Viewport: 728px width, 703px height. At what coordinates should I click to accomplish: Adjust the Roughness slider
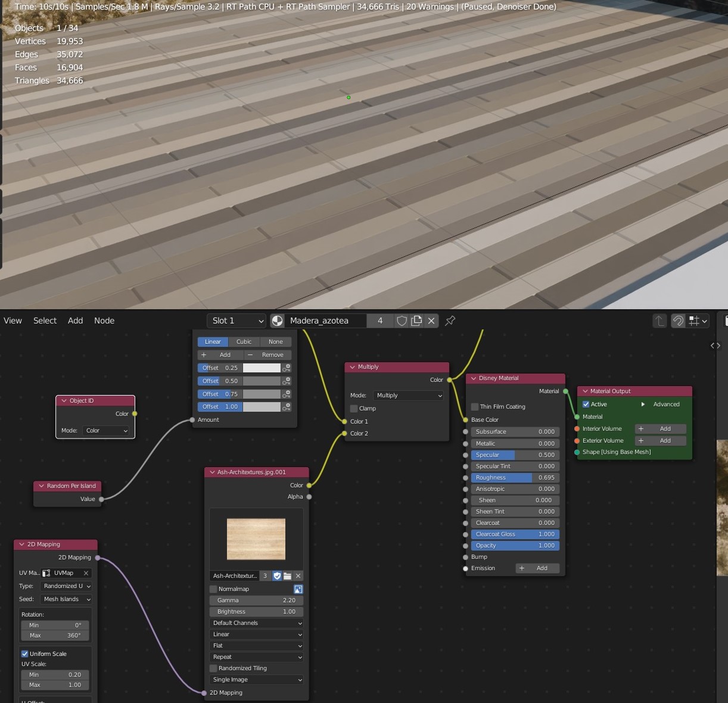(x=515, y=478)
